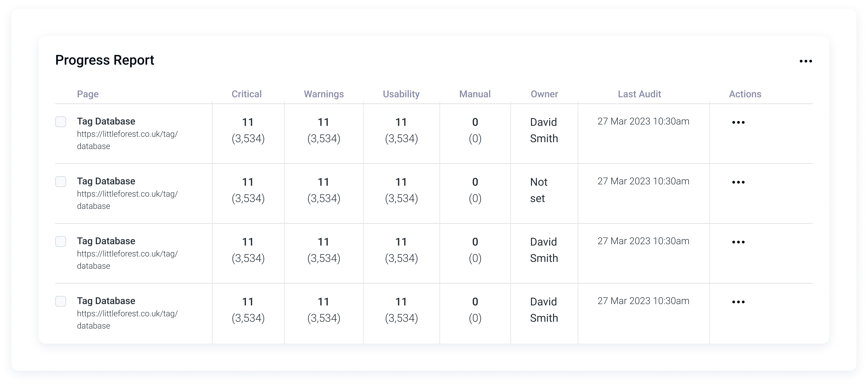This screenshot has width=868, height=385.
Task: Click the ellipsis next to David Smith's first audit
Action: tap(738, 122)
